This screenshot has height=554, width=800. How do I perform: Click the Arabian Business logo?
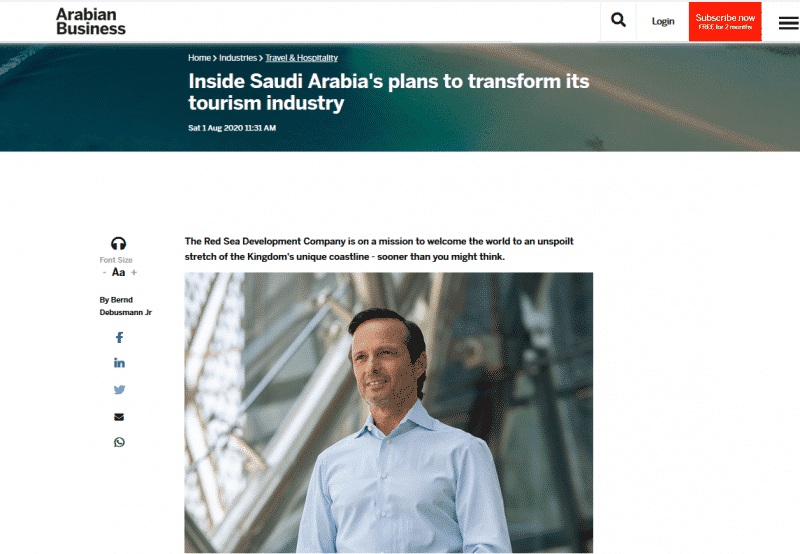[x=91, y=21]
